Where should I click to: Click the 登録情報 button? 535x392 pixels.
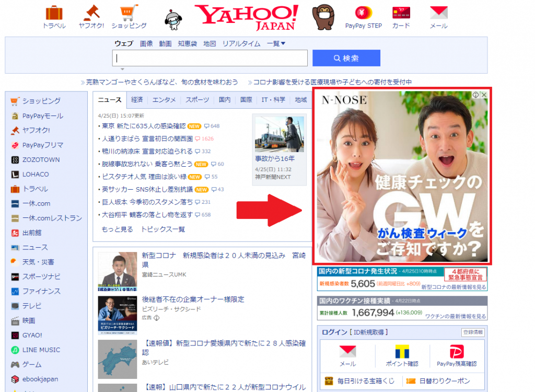473,332
